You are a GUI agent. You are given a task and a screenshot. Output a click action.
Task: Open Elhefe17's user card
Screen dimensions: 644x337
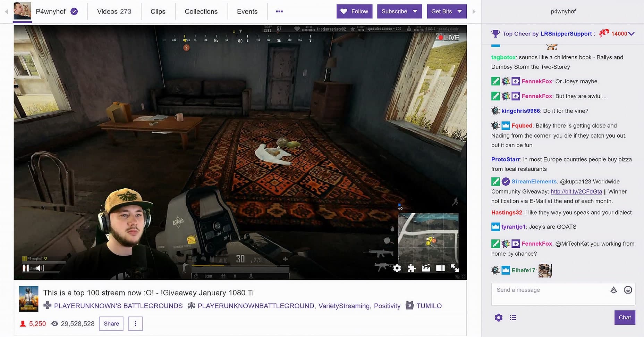point(523,270)
